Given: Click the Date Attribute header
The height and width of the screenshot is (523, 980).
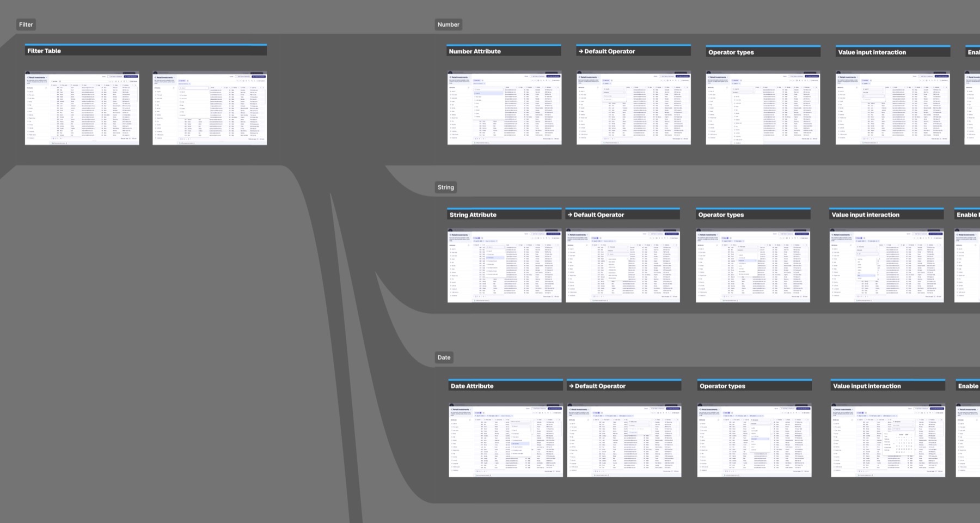Looking at the screenshot, I should point(506,386).
